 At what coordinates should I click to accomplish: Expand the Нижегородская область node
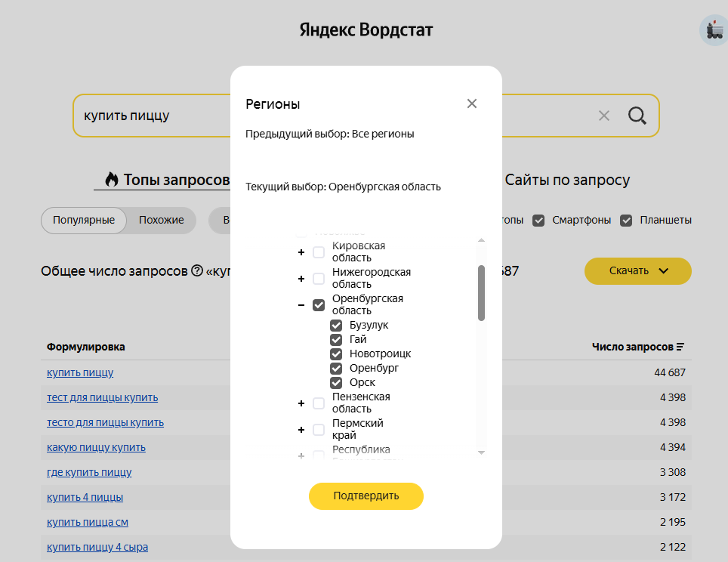click(301, 279)
